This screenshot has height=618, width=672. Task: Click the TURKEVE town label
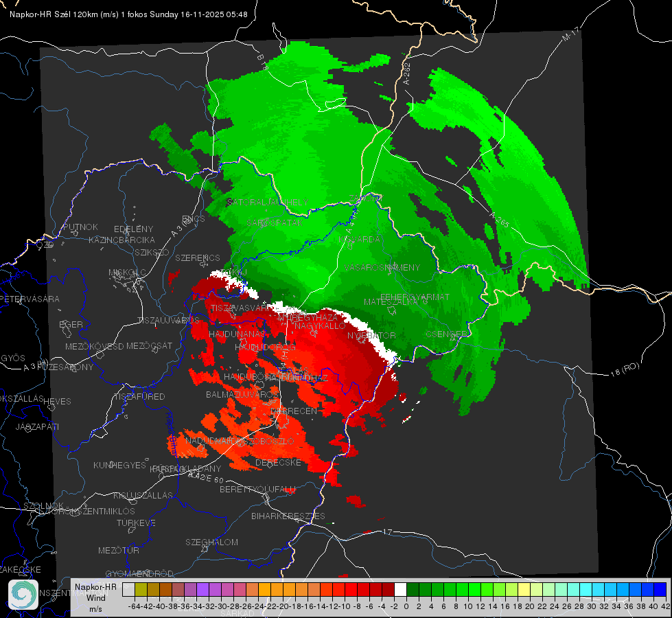click(x=137, y=523)
